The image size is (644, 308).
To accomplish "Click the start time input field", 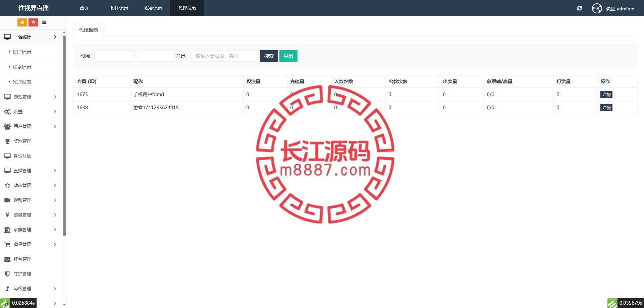I will (x=114, y=56).
